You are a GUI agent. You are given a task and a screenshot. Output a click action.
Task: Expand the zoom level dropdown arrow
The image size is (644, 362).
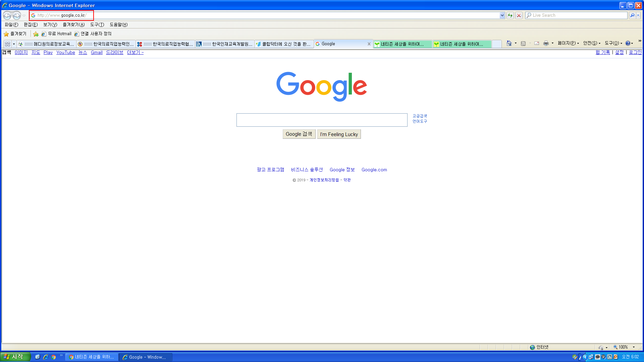[634, 347]
